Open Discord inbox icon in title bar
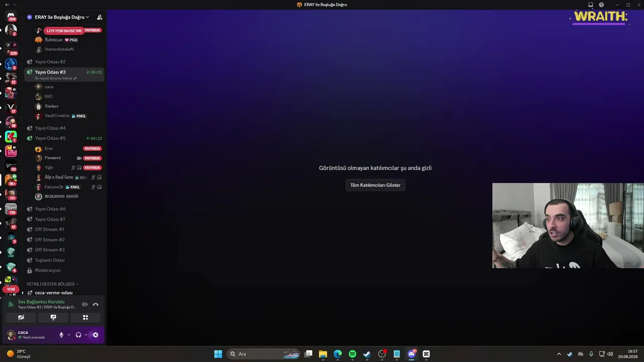 591,5
